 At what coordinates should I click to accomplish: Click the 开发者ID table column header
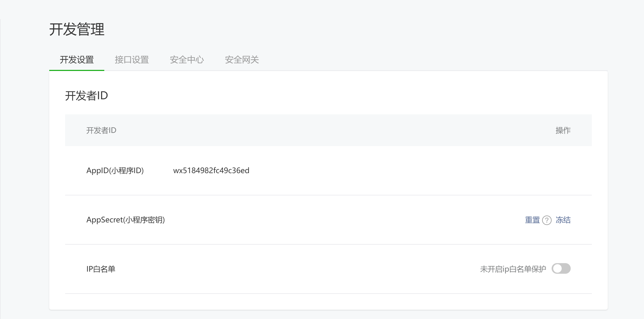pyautogui.click(x=101, y=130)
